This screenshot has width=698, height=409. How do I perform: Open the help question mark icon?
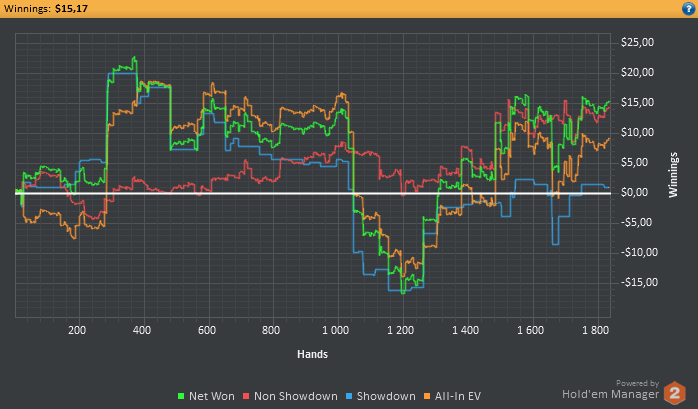[x=688, y=8]
